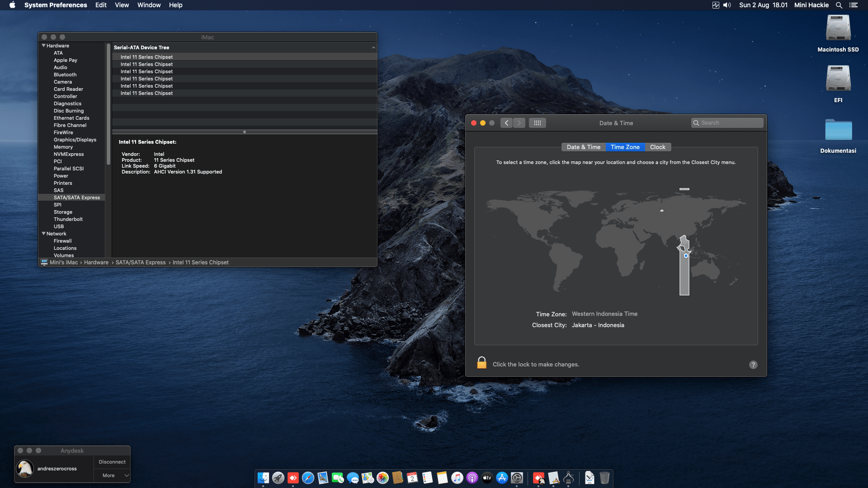868x488 pixels.
Task: Collapse the Hardware tree section
Action: click(x=44, y=46)
